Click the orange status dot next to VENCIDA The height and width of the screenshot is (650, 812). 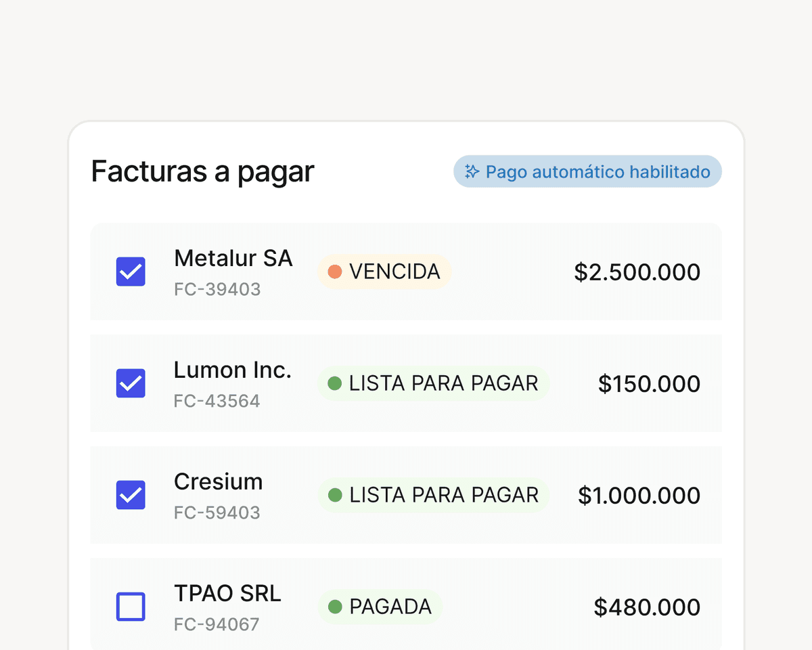tap(336, 272)
